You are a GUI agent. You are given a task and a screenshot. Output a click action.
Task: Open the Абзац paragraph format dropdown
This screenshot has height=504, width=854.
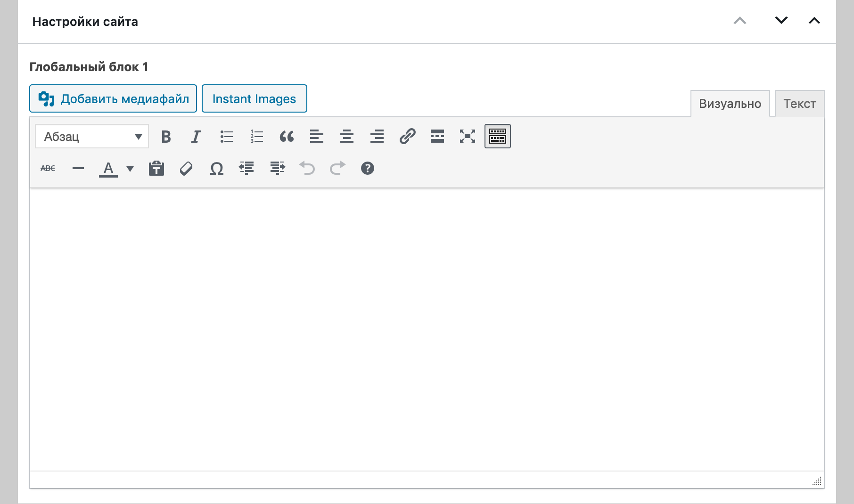pyautogui.click(x=92, y=137)
